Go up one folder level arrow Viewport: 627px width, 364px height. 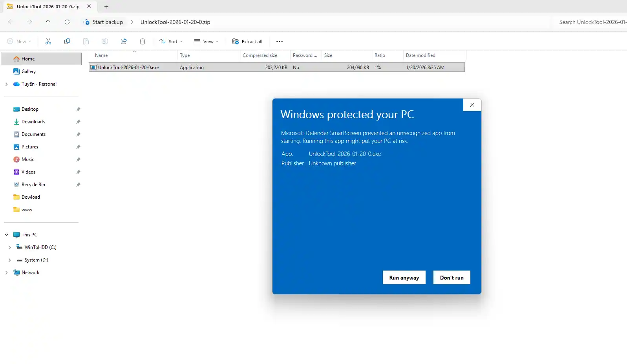48,22
